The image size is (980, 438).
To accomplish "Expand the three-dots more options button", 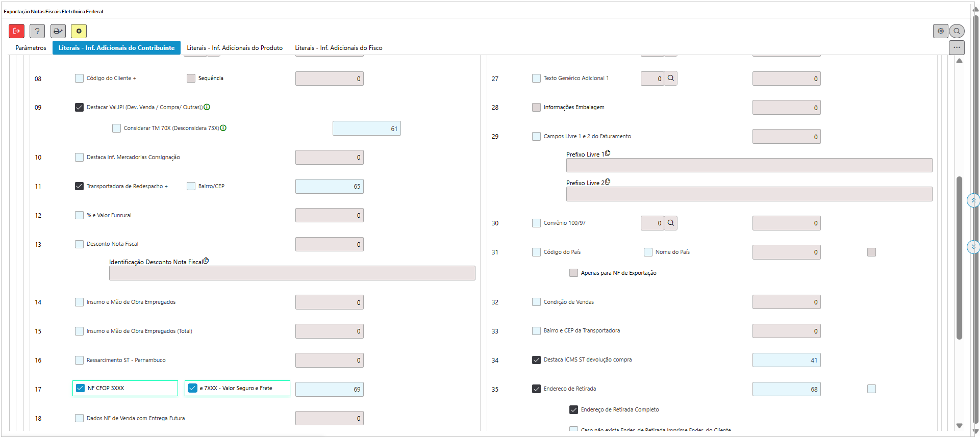I will pos(957,47).
